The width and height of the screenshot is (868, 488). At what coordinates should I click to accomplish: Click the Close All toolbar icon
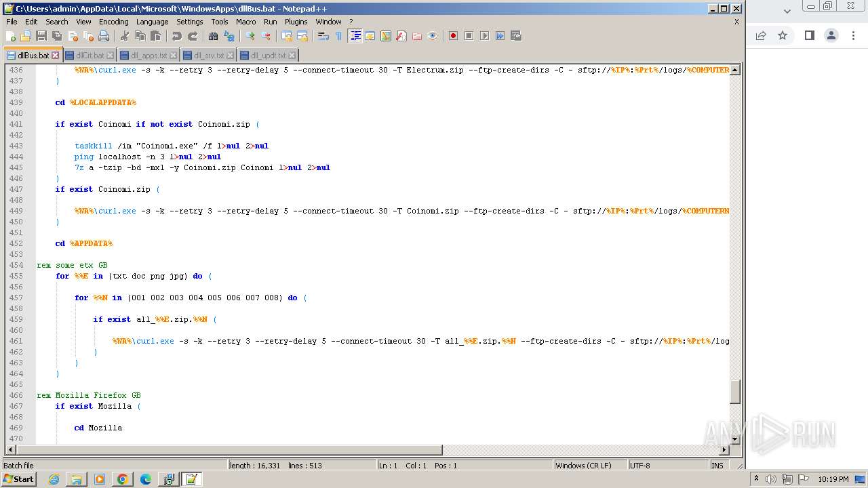click(x=88, y=36)
